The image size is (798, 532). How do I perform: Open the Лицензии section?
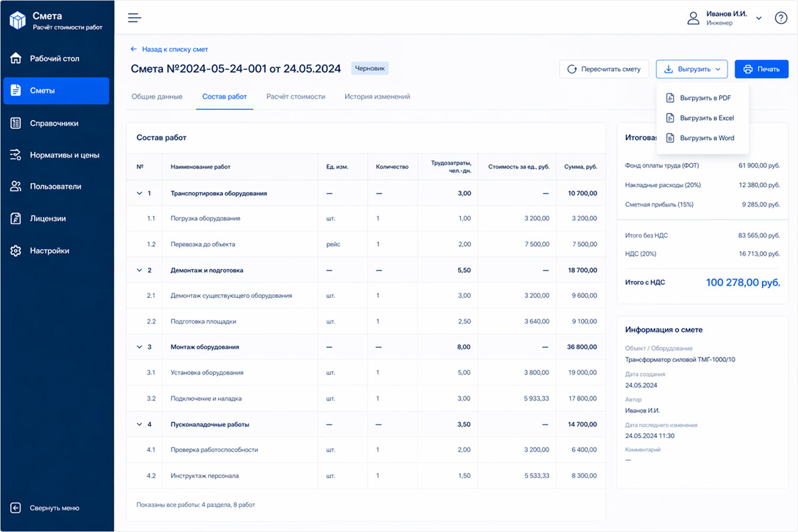point(48,219)
